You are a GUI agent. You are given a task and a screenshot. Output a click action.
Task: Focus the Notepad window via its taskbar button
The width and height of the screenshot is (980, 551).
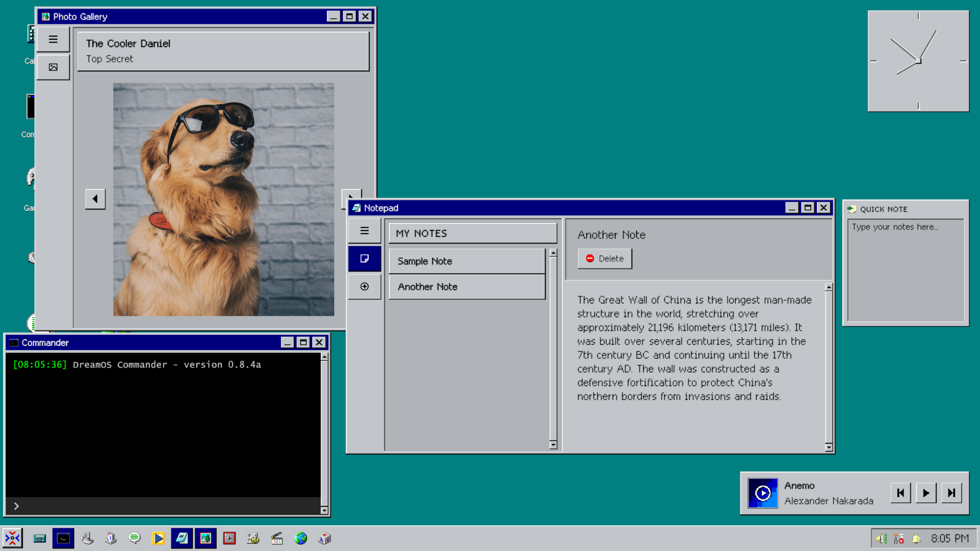click(181, 538)
